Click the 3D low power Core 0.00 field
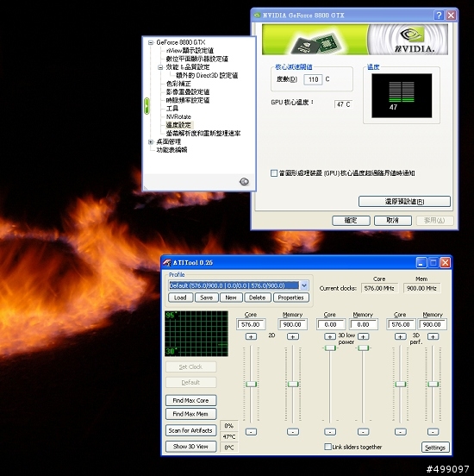474x476 pixels. tap(330, 324)
